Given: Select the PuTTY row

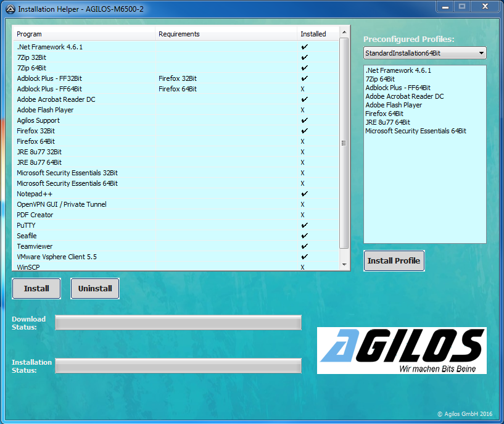Looking at the screenshot, I should pyautogui.click(x=176, y=226).
